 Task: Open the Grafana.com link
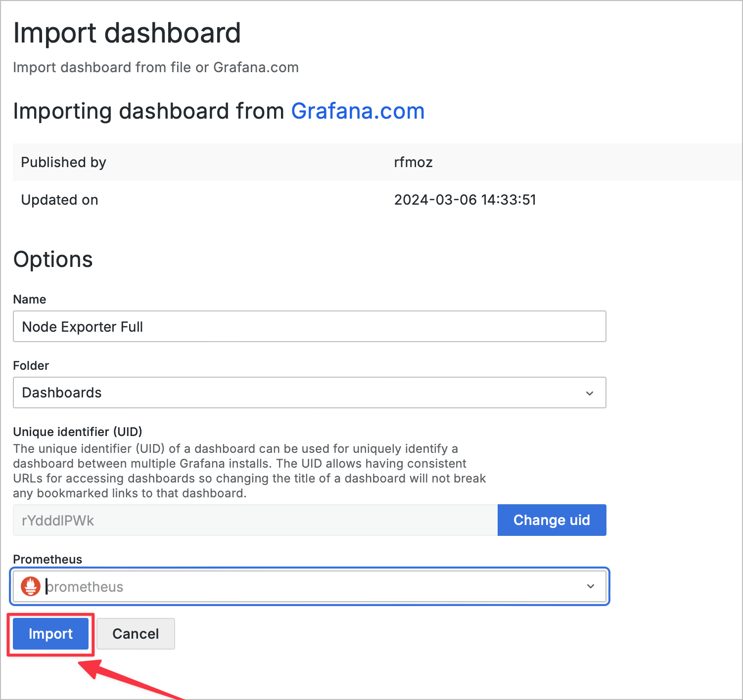click(x=358, y=111)
